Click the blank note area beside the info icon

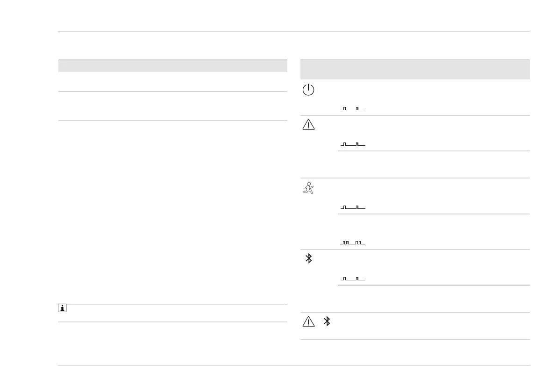(x=178, y=313)
